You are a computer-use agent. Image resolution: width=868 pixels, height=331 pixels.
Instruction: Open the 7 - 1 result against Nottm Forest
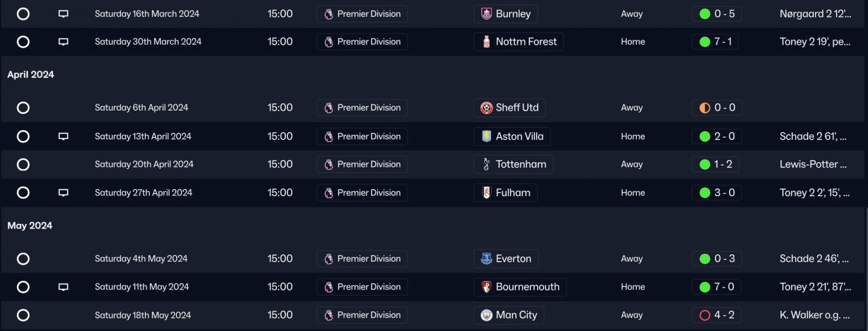(716, 41)
